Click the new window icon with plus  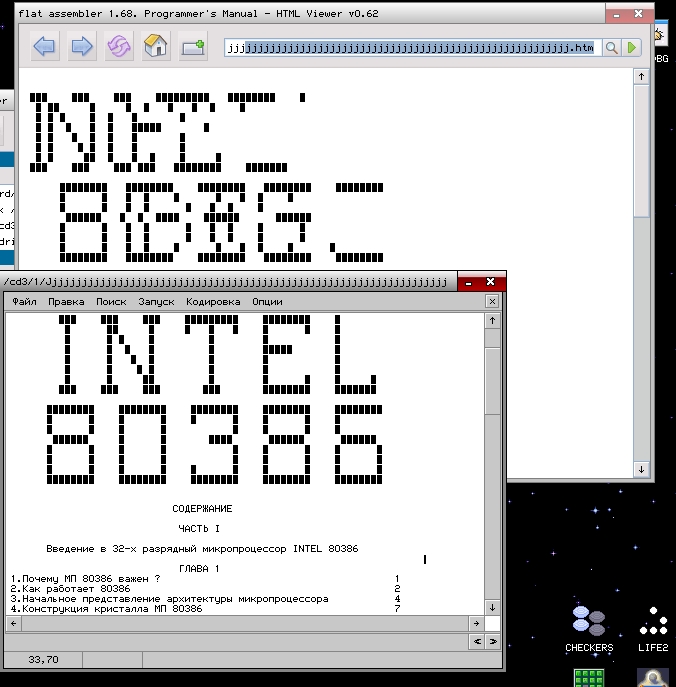pyautogui.click(x=192, y=47)
